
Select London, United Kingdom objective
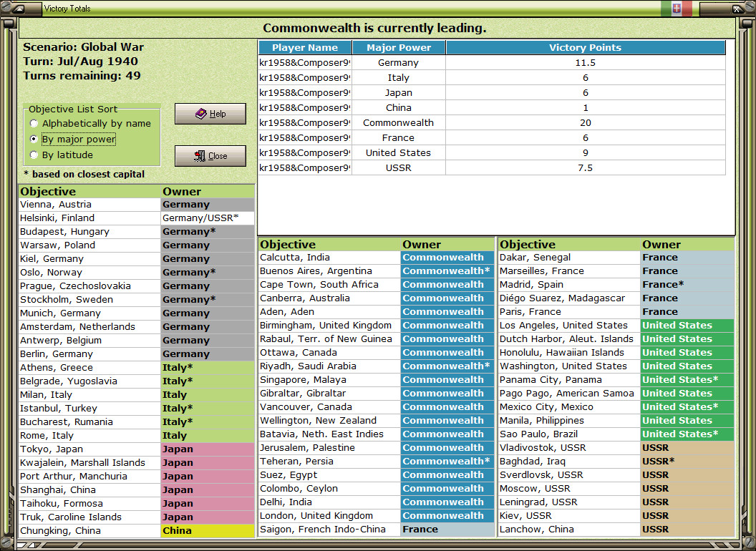point(329,515)
